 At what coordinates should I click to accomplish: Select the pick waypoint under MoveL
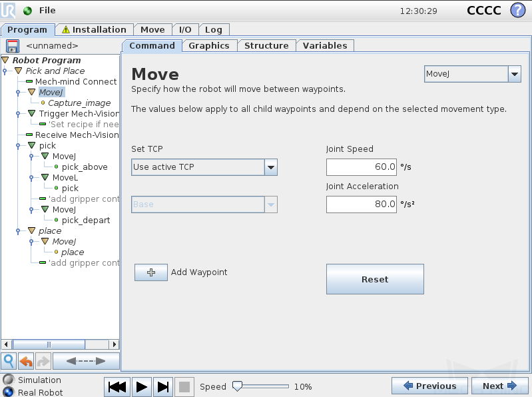tap(70, 189)
